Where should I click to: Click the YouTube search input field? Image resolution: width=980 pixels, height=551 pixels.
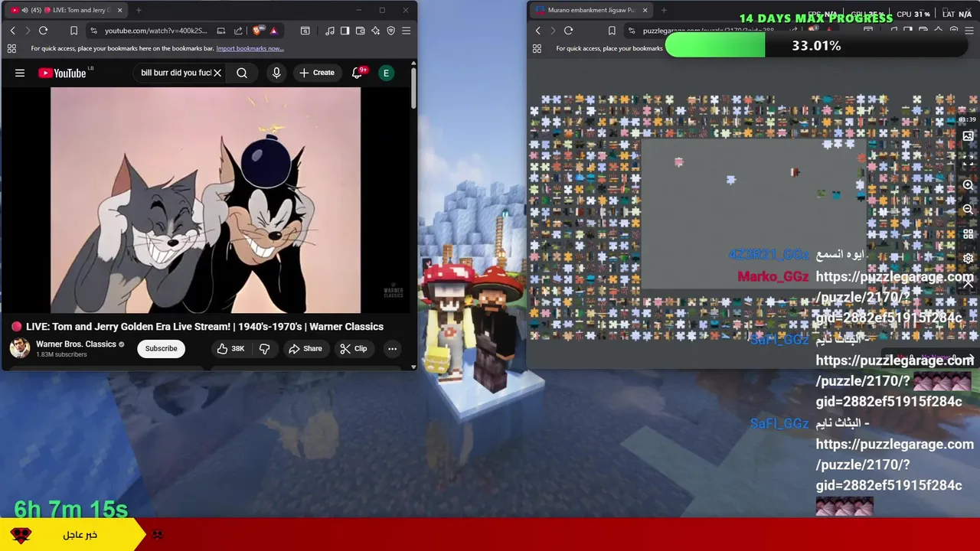(175, 73)
